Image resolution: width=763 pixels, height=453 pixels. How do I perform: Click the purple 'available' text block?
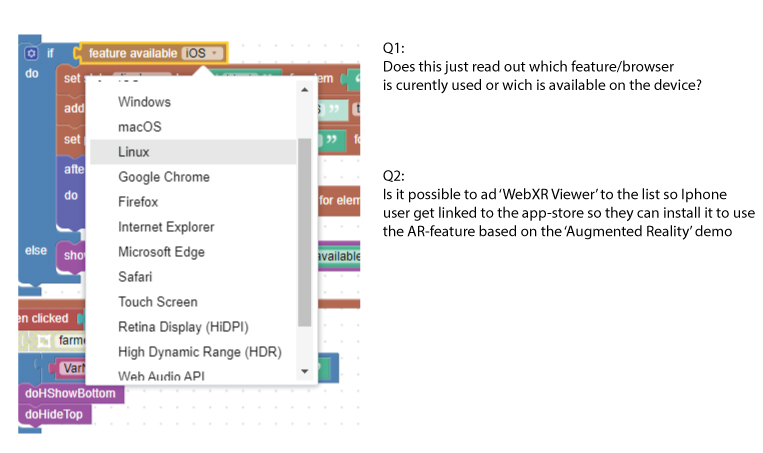click(339, 256)
